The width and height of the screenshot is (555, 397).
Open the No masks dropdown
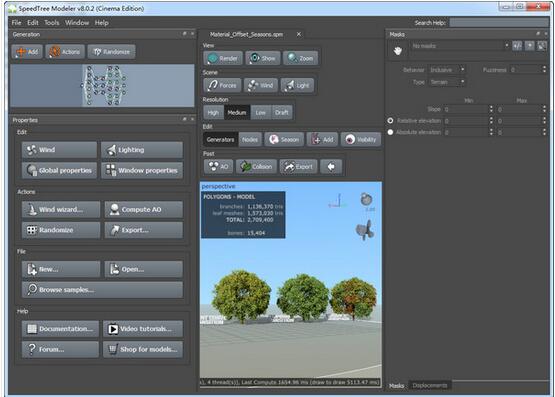(x=460, y=46)
